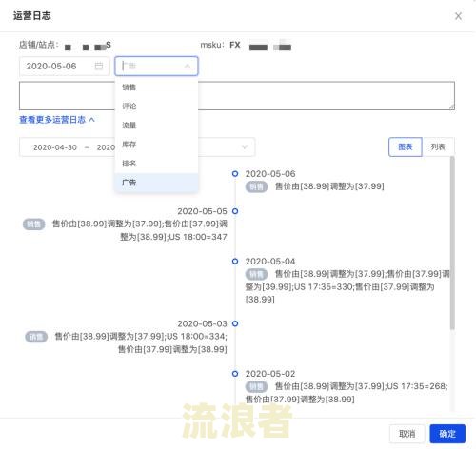Click timeline marker for 2020-05-05
Screen dimensions: 476x449
click(x=235, y=211)
